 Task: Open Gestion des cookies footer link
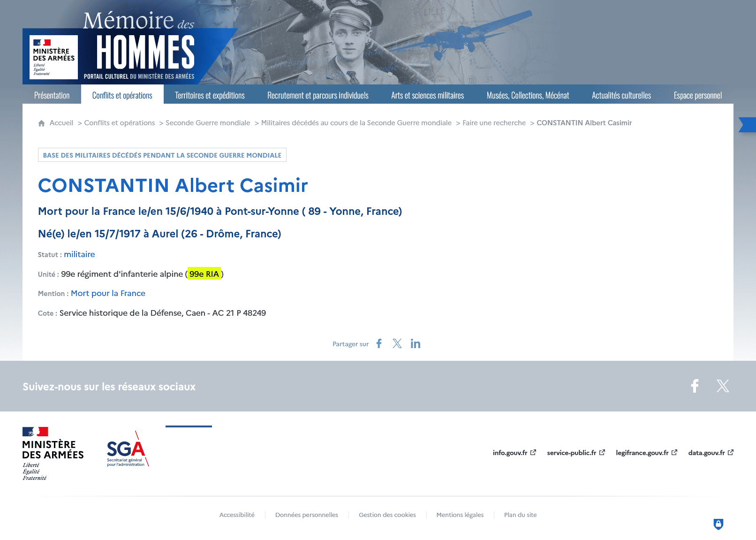(387, 515)
